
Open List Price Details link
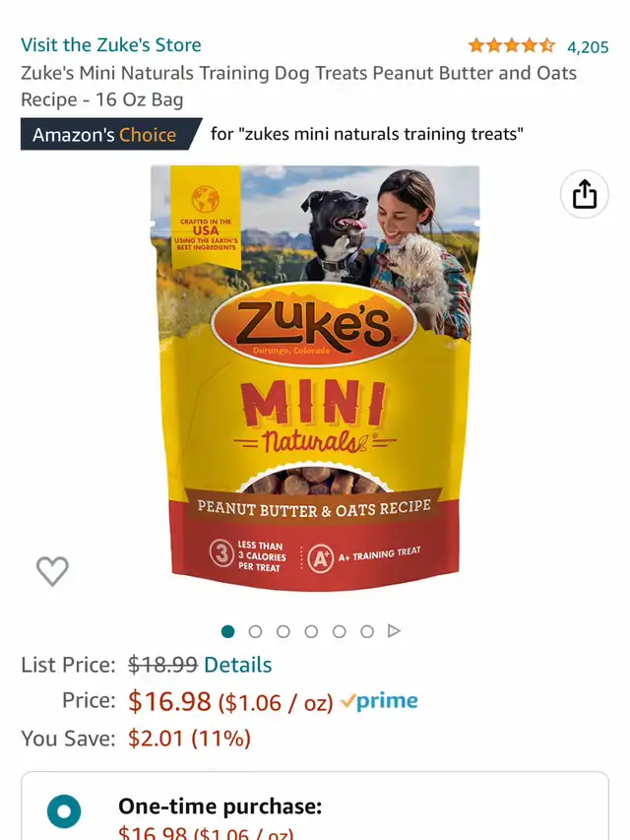tap(238, 665)
